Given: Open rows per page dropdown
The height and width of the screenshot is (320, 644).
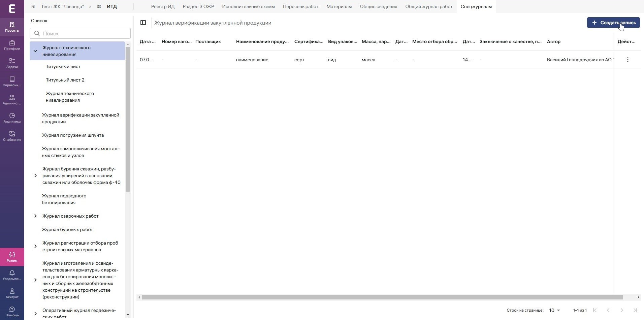Looking at the screenshot, I should [x=554, y=310].
